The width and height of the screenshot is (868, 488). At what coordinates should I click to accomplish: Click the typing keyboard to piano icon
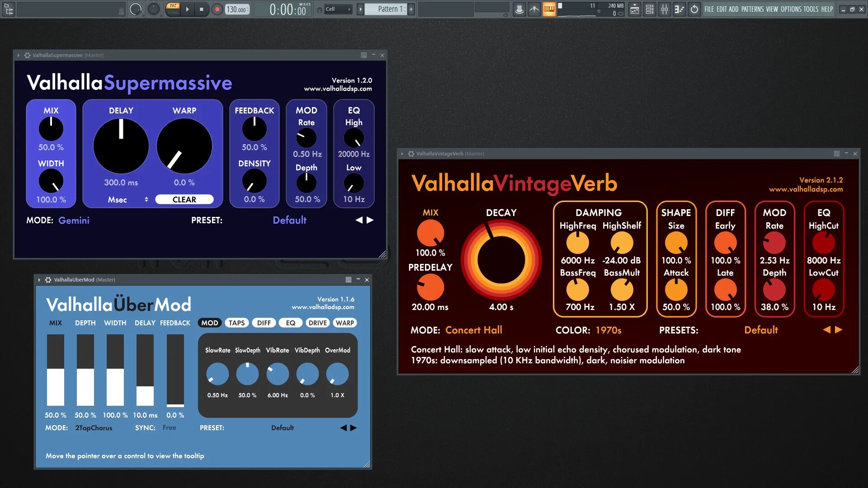(549, 9)
